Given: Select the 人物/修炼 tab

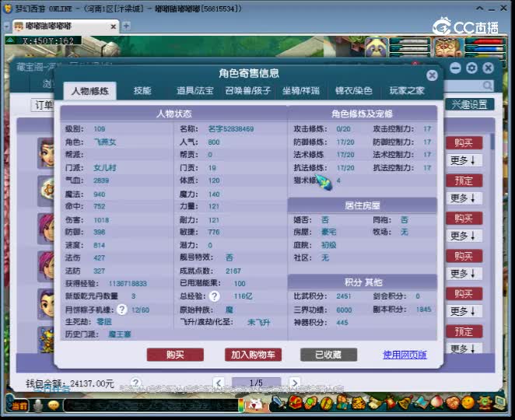Looking at the screenshot, I should [90, 91].
